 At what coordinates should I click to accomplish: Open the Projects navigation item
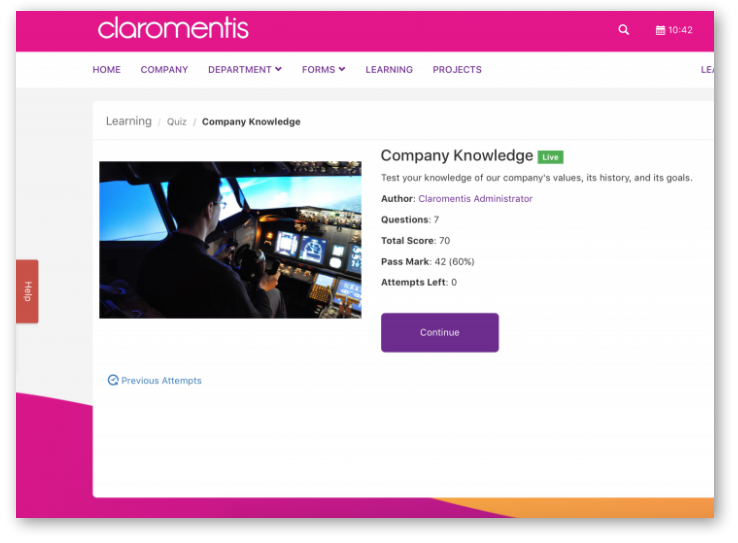pyautogui.click(x=457, y=70)
